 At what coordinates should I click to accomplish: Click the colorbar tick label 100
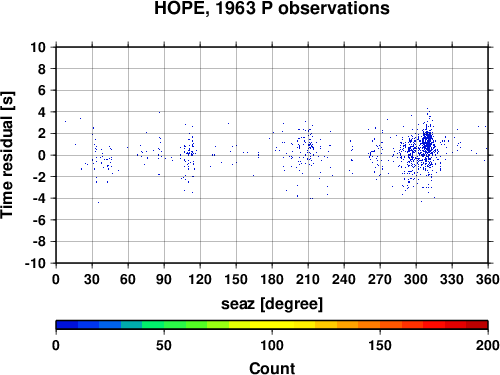coord(272,345)
